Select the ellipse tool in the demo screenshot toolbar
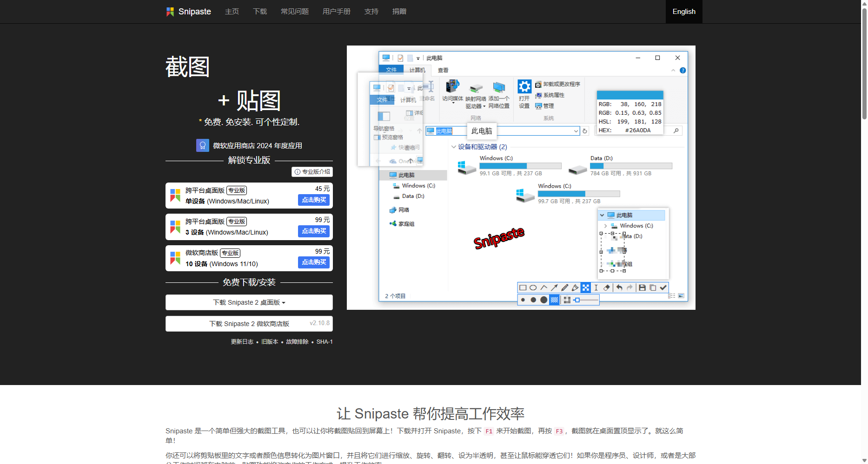Screen dimensions: 868x464 [x=533, y=288]
